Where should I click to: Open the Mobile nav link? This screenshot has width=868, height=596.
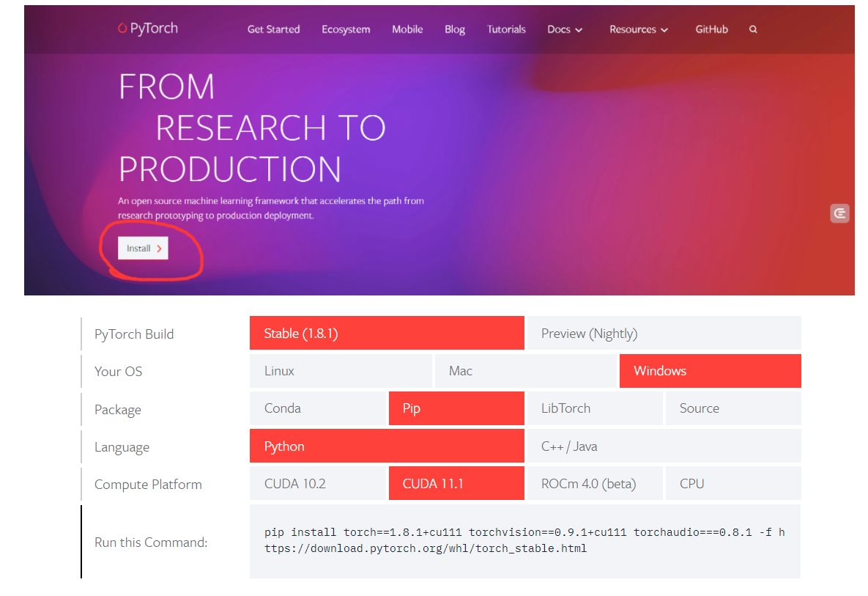[x=407, y=29]
